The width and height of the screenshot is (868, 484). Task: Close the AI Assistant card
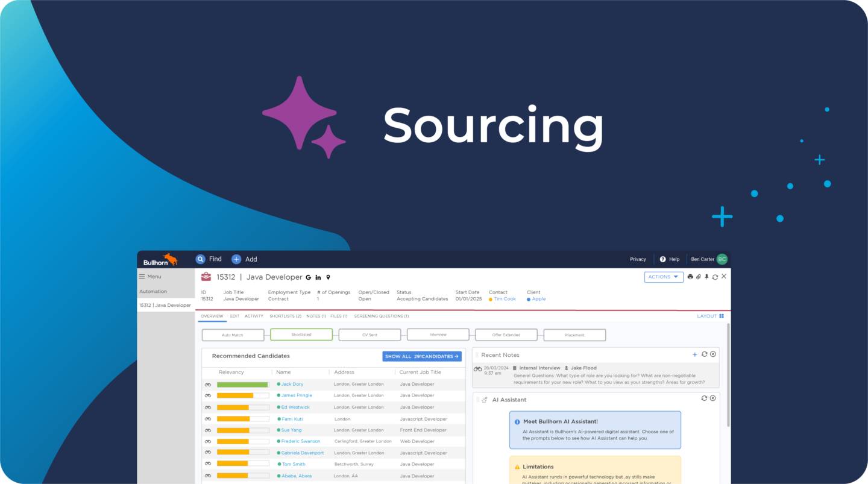[x=713, y=398]
